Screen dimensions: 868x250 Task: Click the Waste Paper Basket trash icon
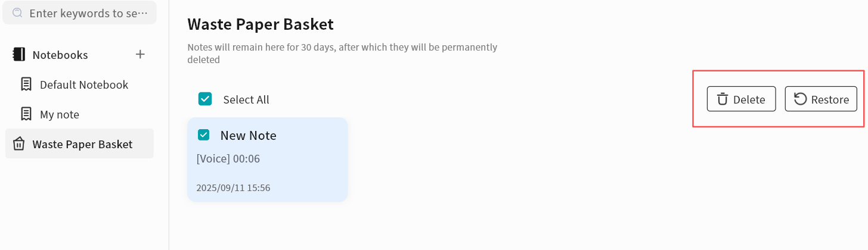(x=19, y=144)
